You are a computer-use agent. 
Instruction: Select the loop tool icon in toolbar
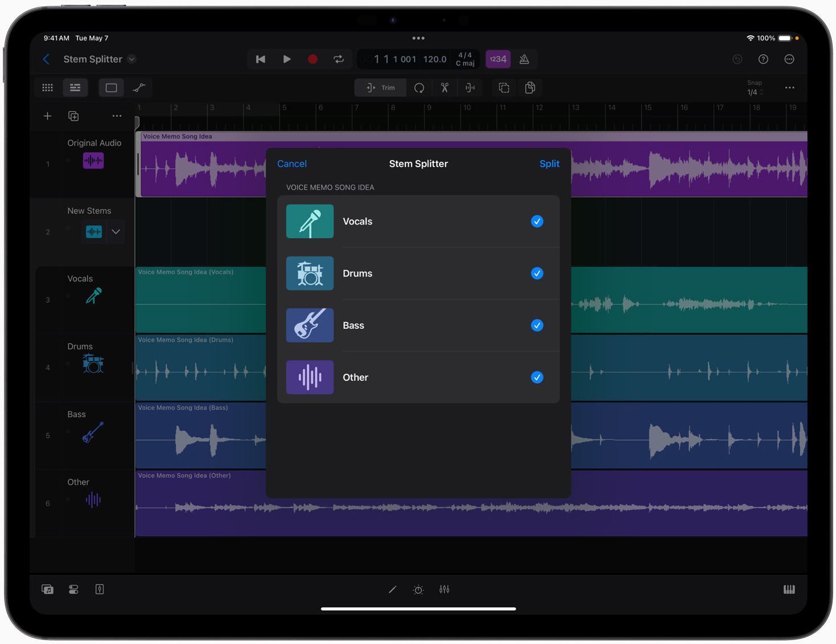coord(419,88)
